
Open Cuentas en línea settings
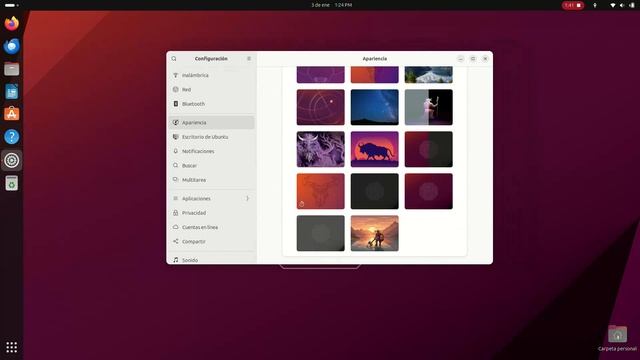(x=211, y=227)
